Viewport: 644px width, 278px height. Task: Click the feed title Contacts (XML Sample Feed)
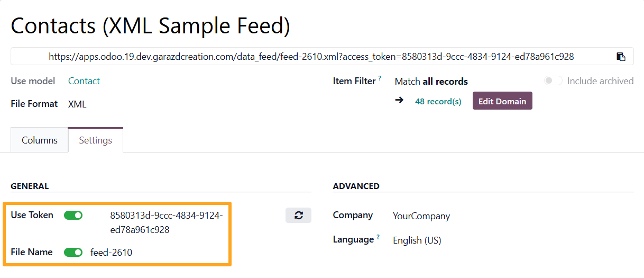pyautogui.click(x=150, y=25)
